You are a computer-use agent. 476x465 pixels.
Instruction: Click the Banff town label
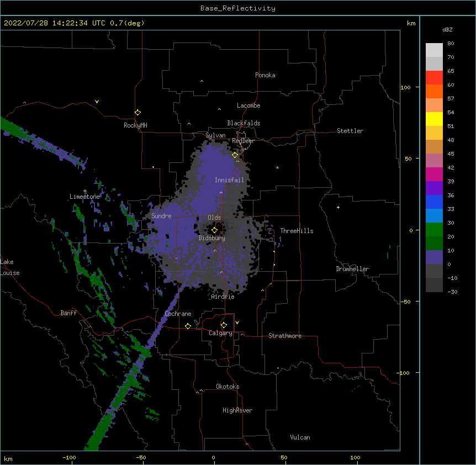tap(68, 313)
